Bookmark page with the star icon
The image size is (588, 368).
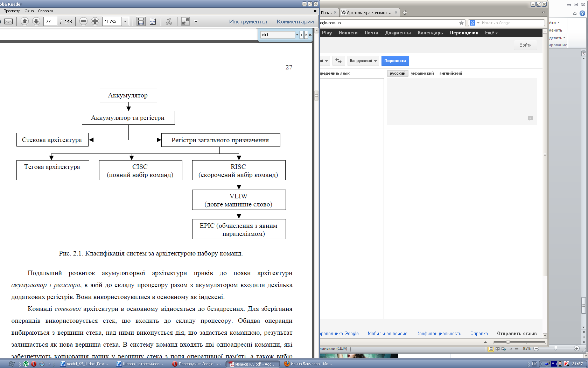(461, 23)
